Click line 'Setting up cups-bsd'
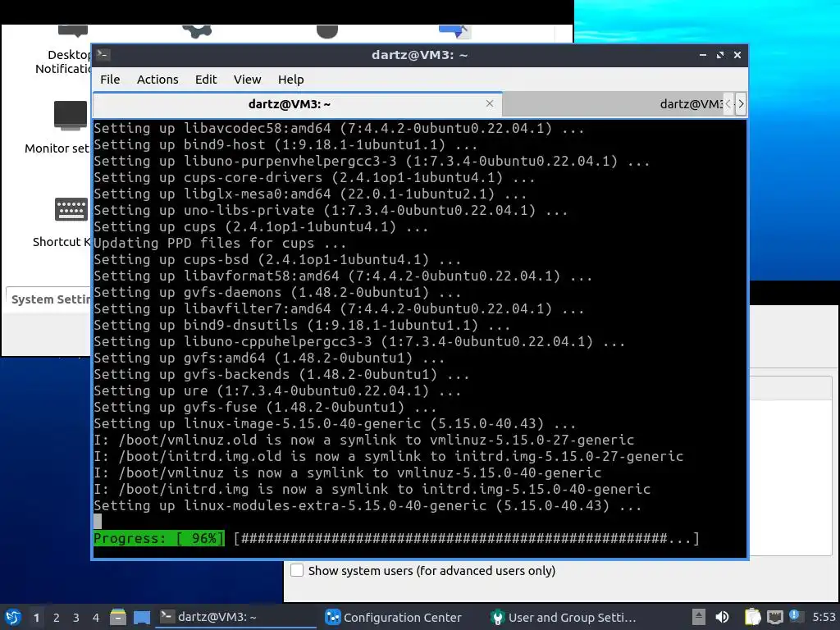 pos(277,260)
